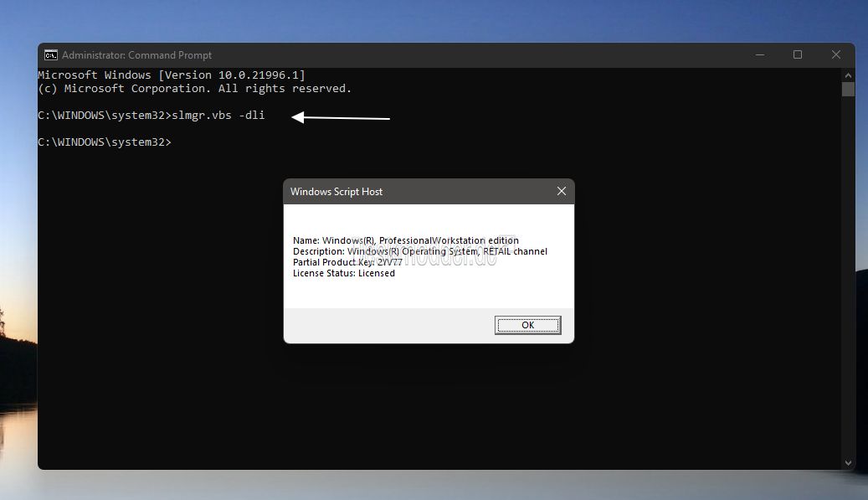
Task: Click the 'Administrator: Command Prompt' window title
Action: coord(136,54)
